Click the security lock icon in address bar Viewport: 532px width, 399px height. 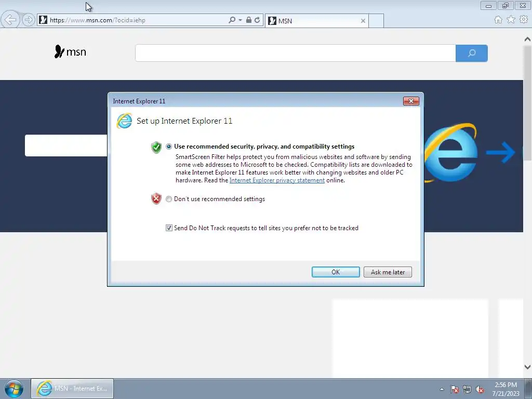click(x=249, y=20)
